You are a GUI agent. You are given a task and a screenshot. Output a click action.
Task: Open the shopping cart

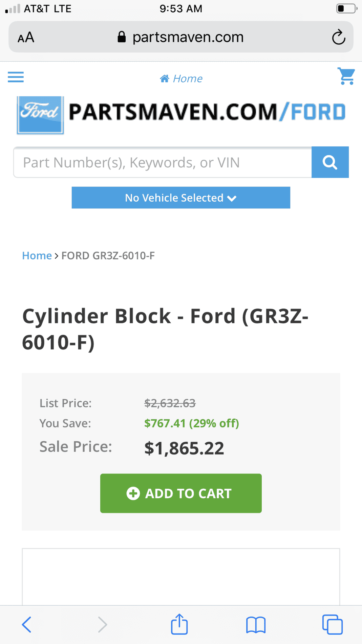click(x=346, y=76)
